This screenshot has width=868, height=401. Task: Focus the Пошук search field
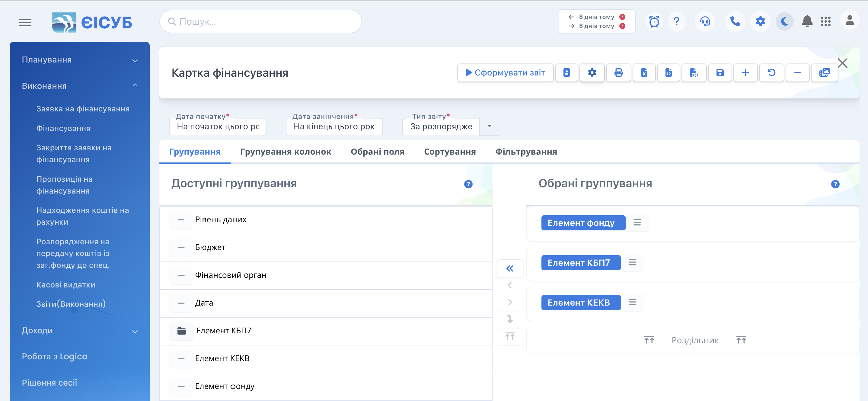pos(260,21)
